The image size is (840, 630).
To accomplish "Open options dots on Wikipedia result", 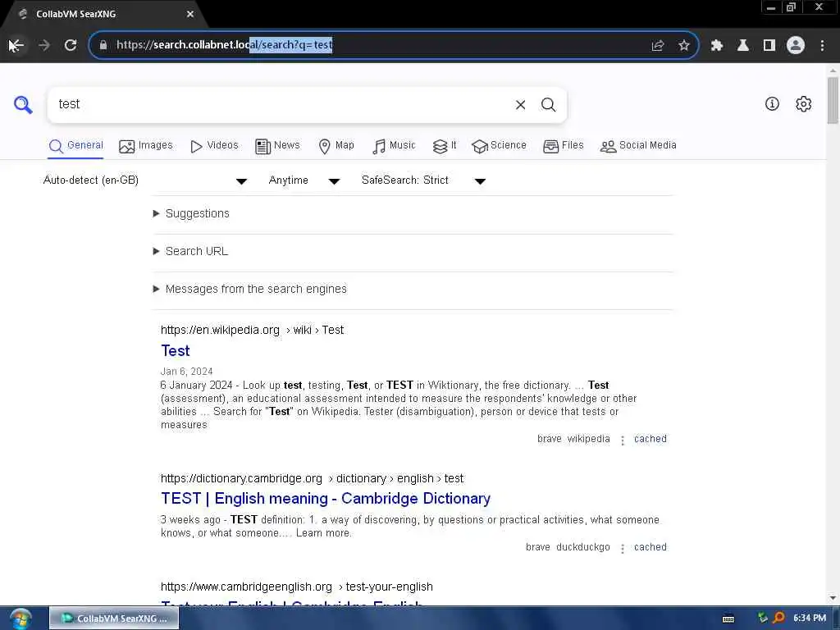I will click(623, 441).
